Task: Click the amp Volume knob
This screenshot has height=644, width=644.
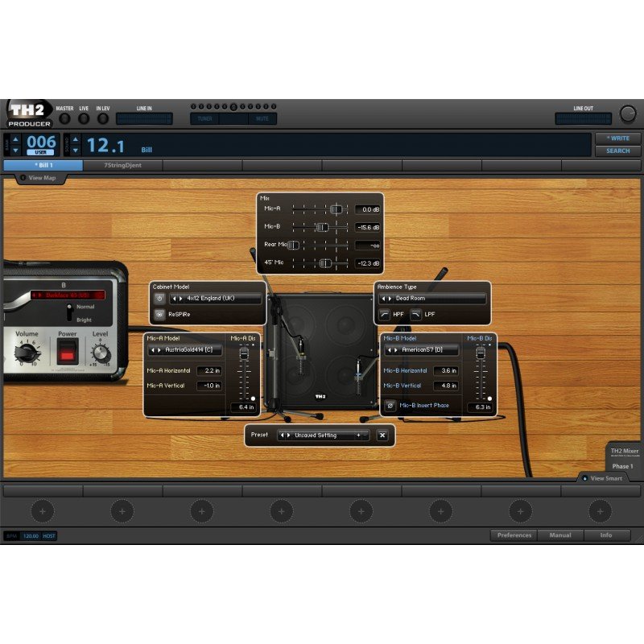Action: point(27,353)
